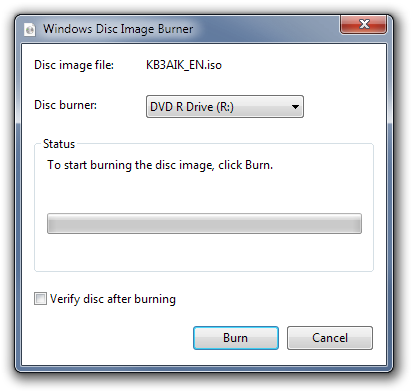412x391 pixels.
Task: Click empty space below the progress bar in Status
Action: [204, 252]
